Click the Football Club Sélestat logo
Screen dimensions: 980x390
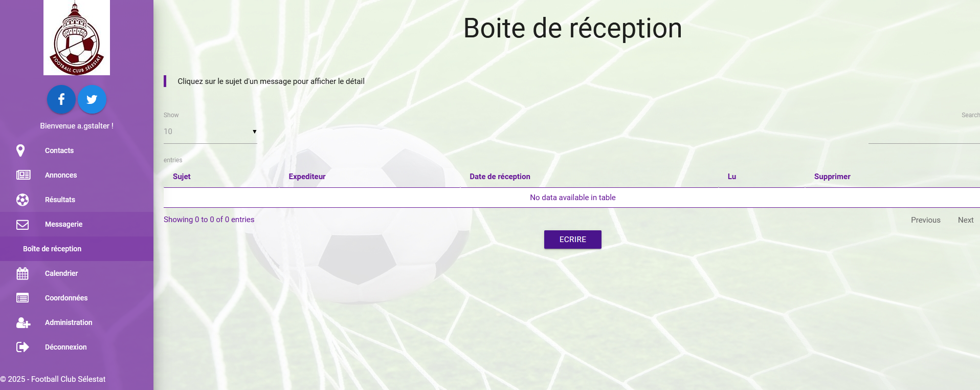[77, 38]
